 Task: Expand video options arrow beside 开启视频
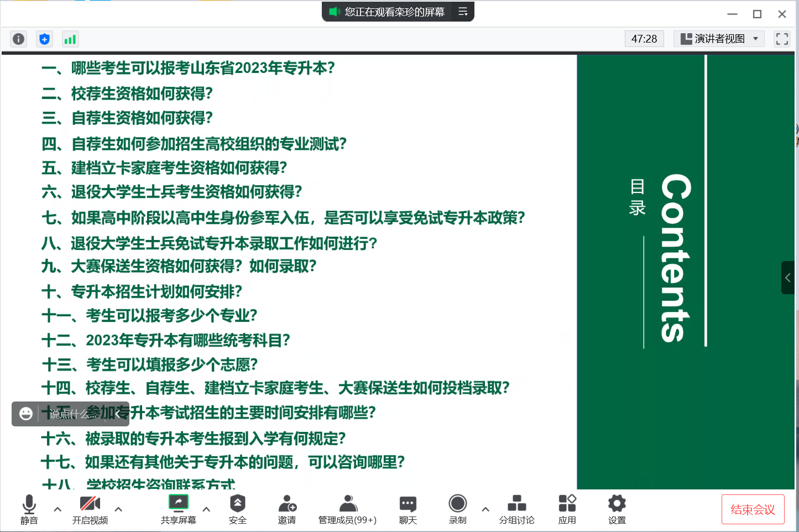tap(118, 509)
